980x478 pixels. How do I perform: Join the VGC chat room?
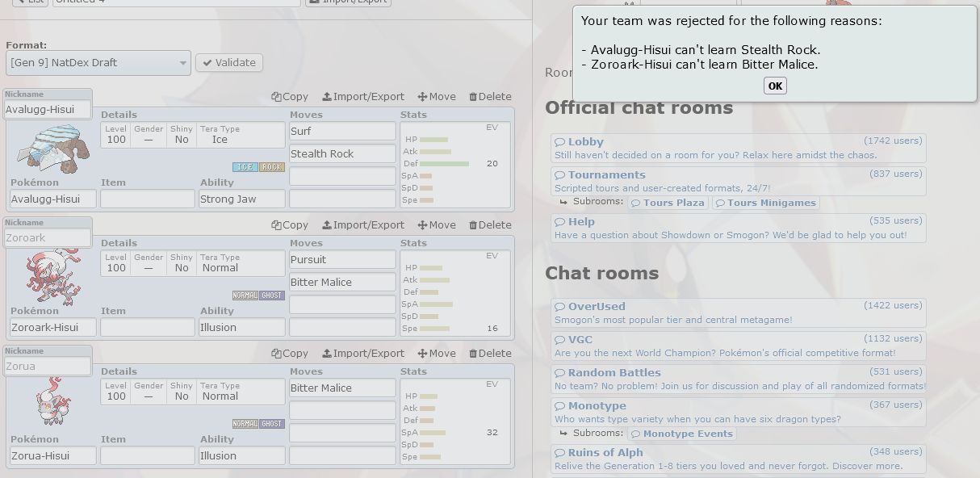pyautogui.click(x=739, y=346)
